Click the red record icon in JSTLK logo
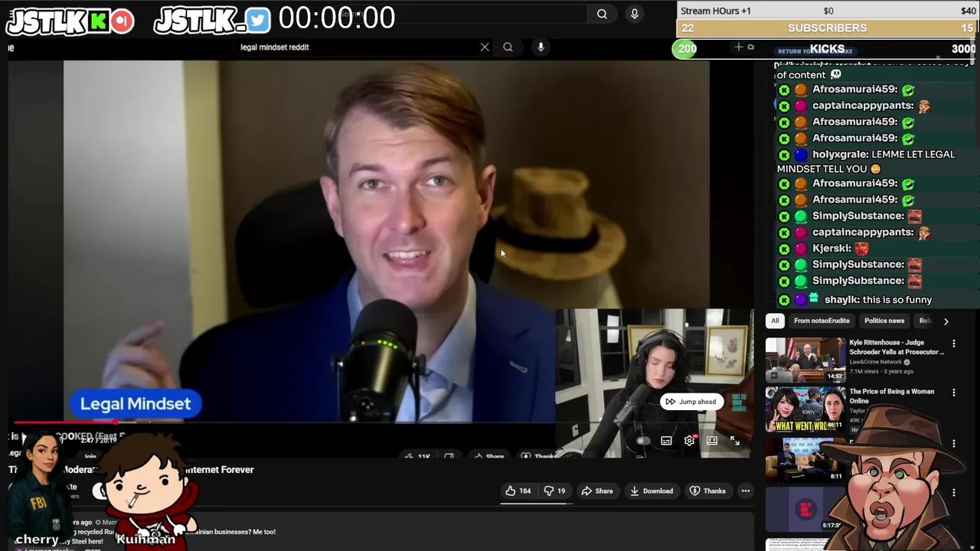This screenshot has width=980, height=551. click(121, 21)
